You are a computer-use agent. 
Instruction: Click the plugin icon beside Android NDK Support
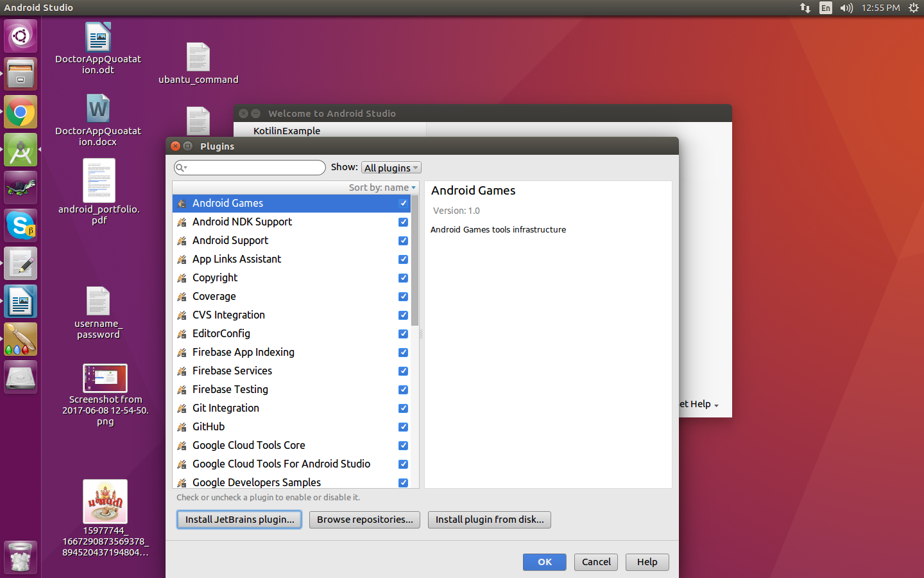click(x=182, y=222)
